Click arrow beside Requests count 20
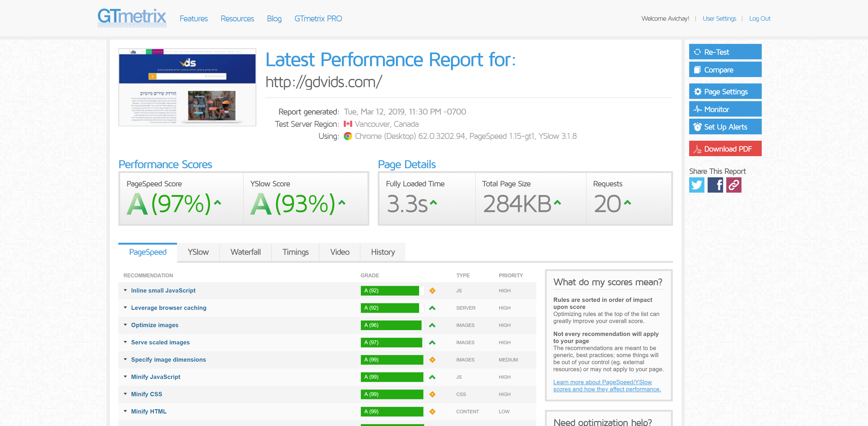The width and height of the screenshot is (868, 426). pos(627,202)
